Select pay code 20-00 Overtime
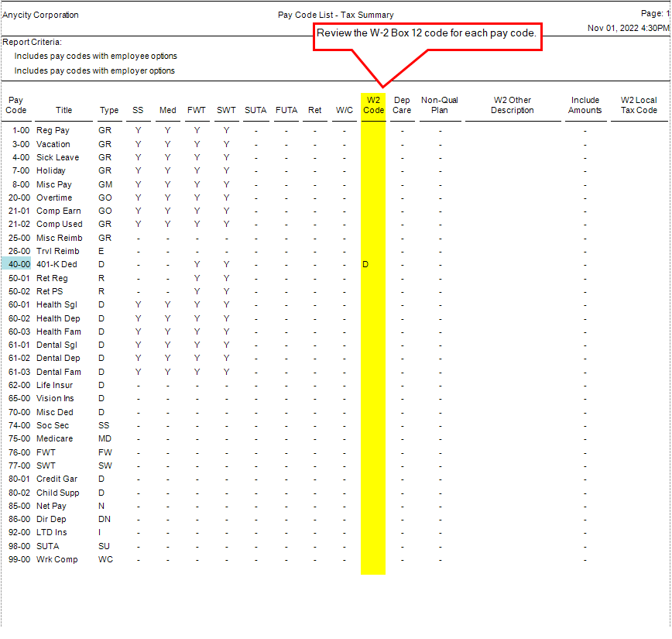 point(19,198)
